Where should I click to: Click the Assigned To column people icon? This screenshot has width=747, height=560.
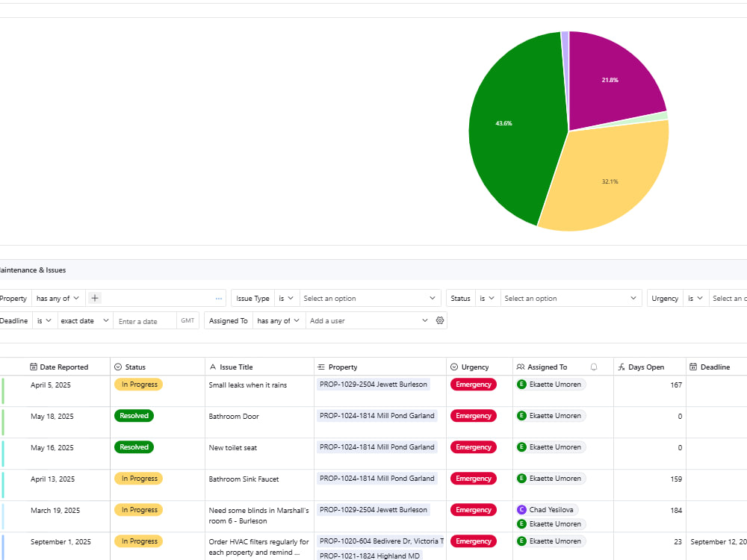tap(521, 367)
